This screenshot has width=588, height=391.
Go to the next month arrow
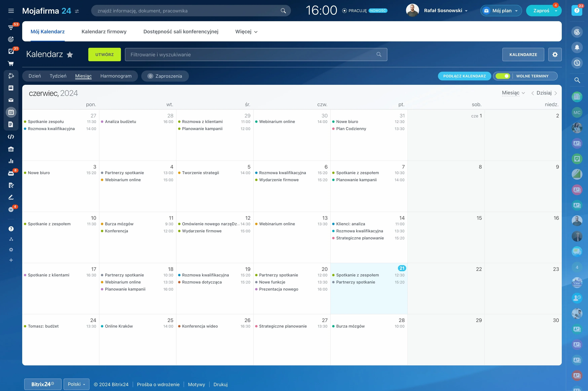pos(556,93)
